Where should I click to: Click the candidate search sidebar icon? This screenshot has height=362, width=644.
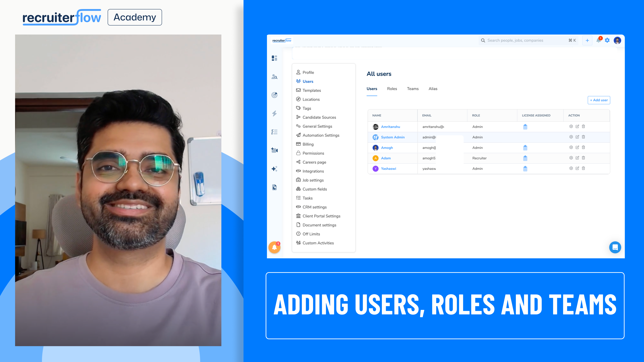[274, 77]
